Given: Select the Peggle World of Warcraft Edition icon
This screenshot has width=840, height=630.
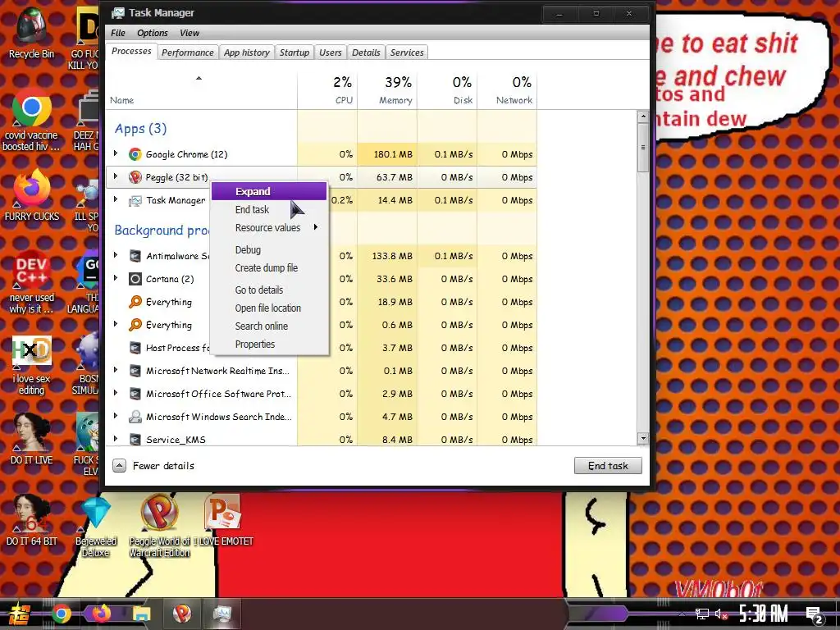Looking at the screenshot, I should [x=160, y=526].
